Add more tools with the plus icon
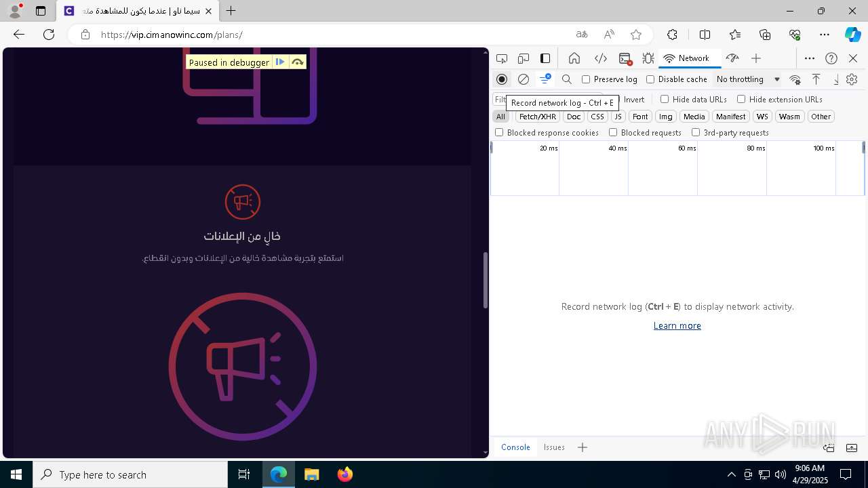The image size is (868, 488). (x=756, y=58)
